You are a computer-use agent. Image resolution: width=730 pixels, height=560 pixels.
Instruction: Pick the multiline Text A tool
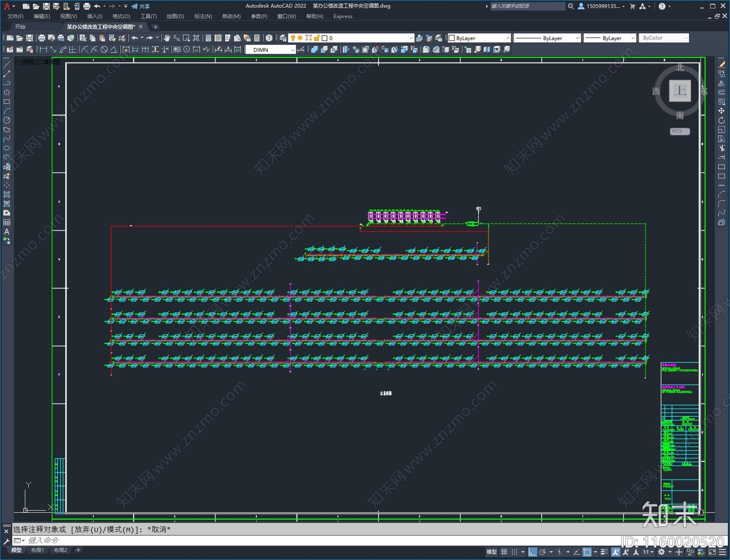7,232
